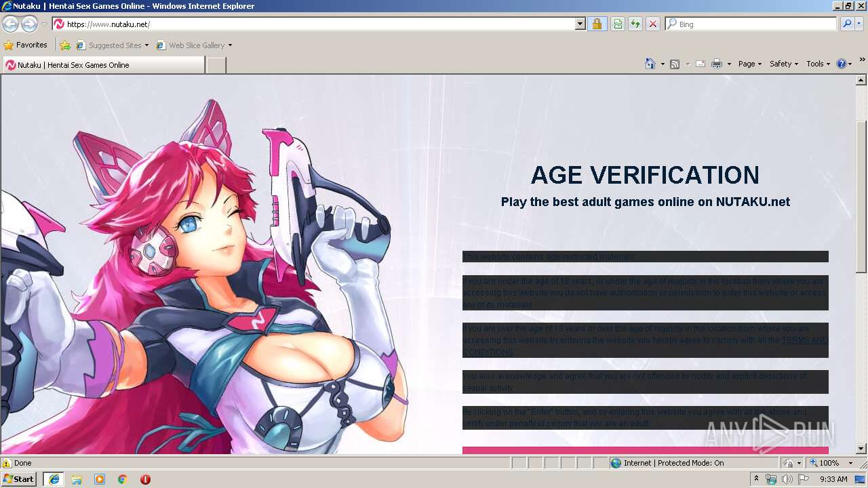Refresh the page icon

click(635, 24)
